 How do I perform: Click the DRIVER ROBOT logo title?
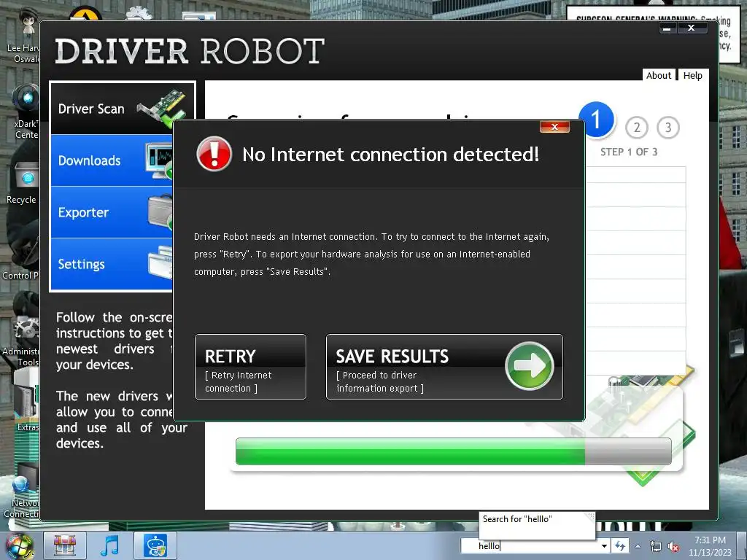click(190, 51)
